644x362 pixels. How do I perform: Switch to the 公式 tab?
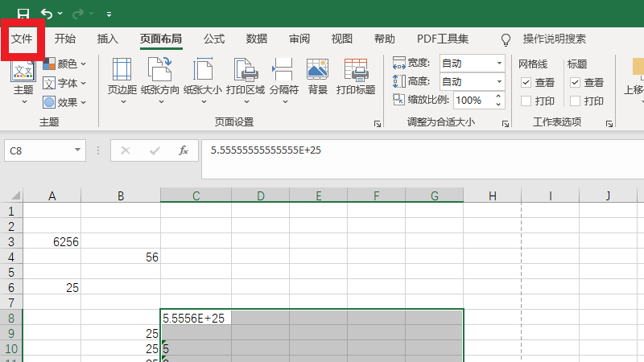pyautogui.click(x=213, y=39)
